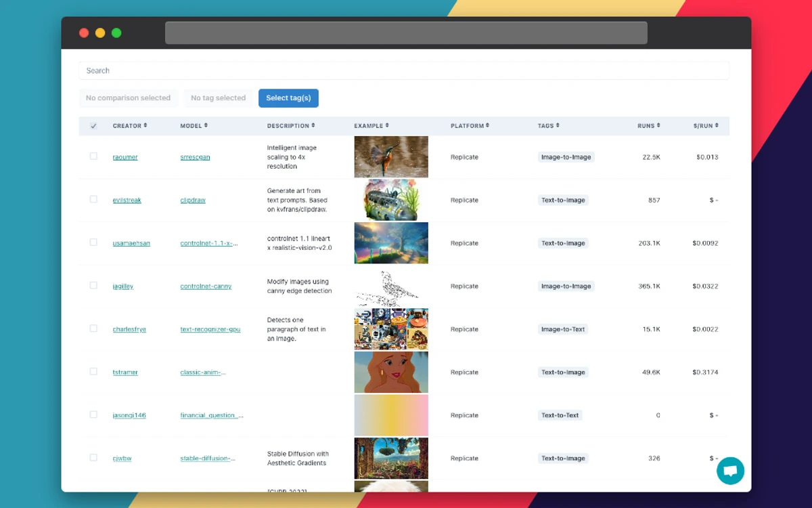Click the text-recognizer collage thumbnail
The image size is (812, 508).
(391, 329)
